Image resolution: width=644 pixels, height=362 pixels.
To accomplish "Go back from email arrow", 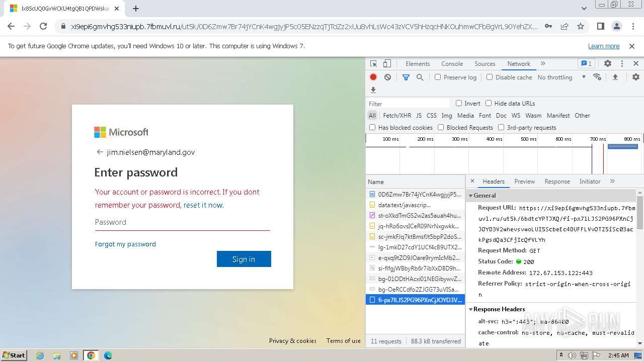I will click(x=100, y=152).
